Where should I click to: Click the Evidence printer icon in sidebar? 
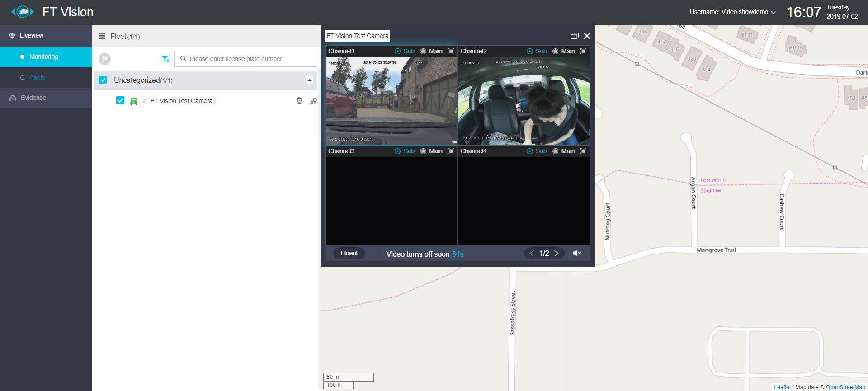click(x=13, y=98)
